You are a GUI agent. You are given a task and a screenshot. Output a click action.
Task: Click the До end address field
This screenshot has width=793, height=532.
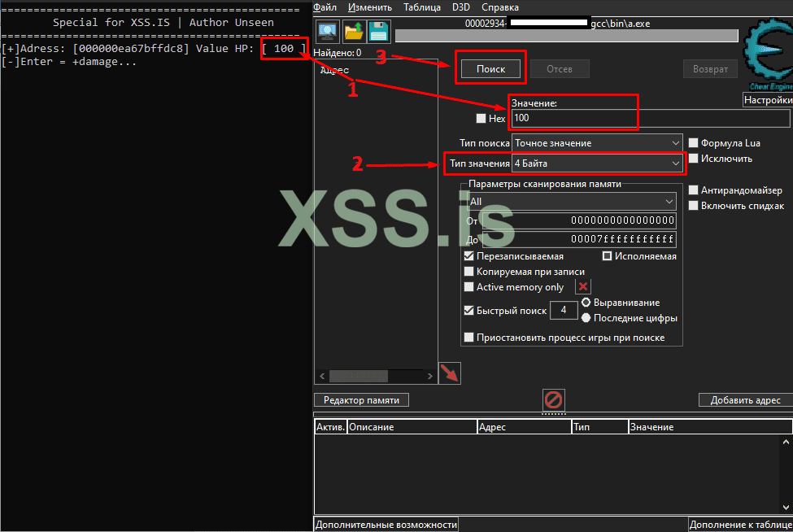point(579,239)
